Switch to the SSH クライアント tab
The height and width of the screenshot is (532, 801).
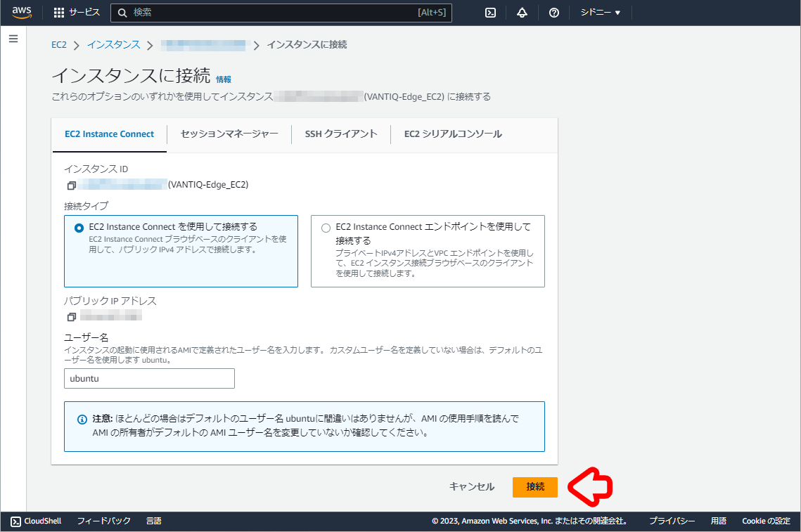pos(341,134)
